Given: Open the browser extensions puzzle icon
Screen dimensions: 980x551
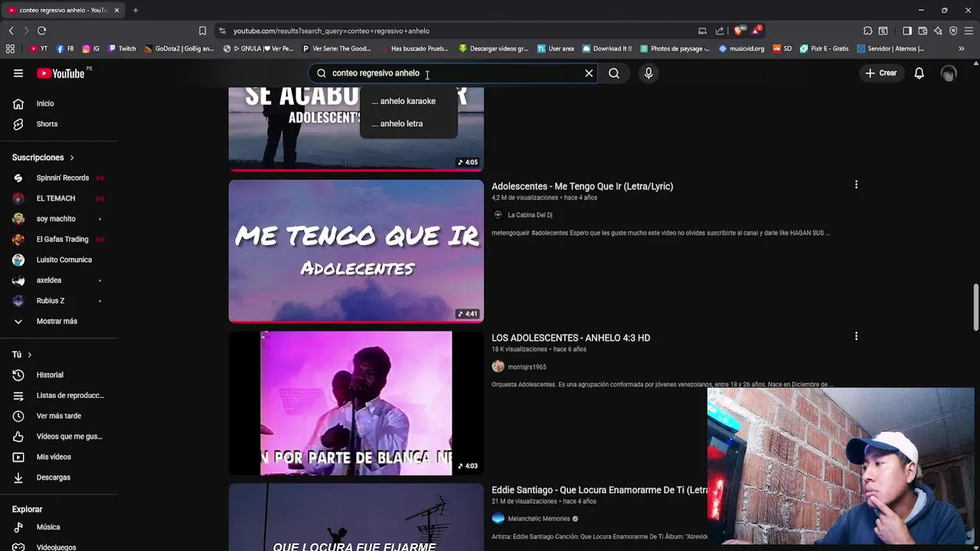Looking at the screenshot, I should (867, 31).
